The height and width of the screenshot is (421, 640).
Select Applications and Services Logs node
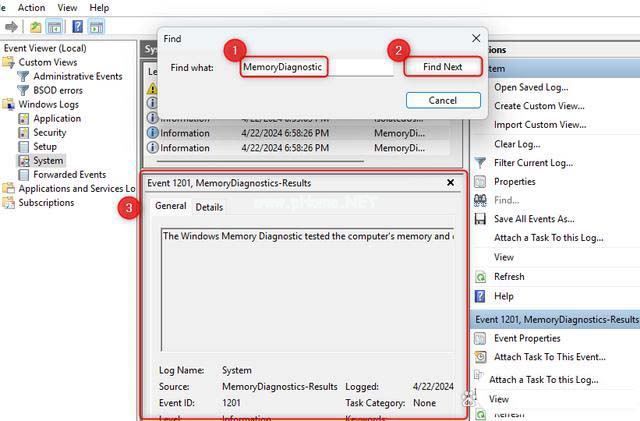tap(77, 189)
